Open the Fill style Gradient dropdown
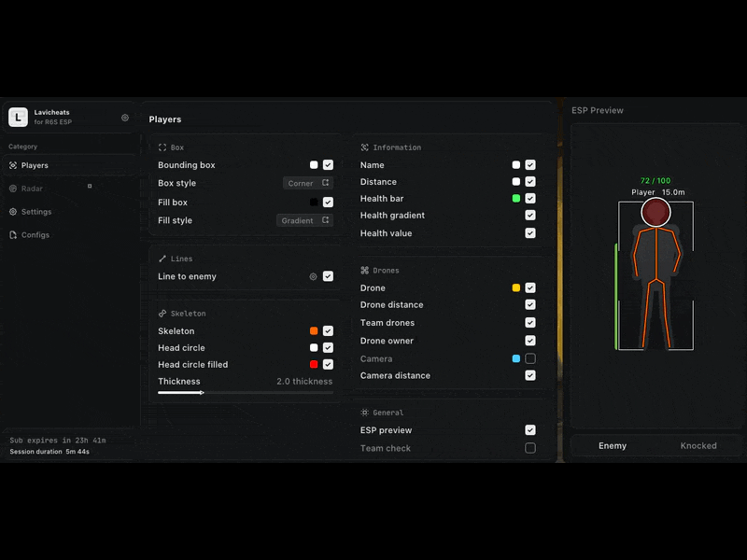Image resolution: width=747 pixels, height=560 pixels. click(305, 220)
